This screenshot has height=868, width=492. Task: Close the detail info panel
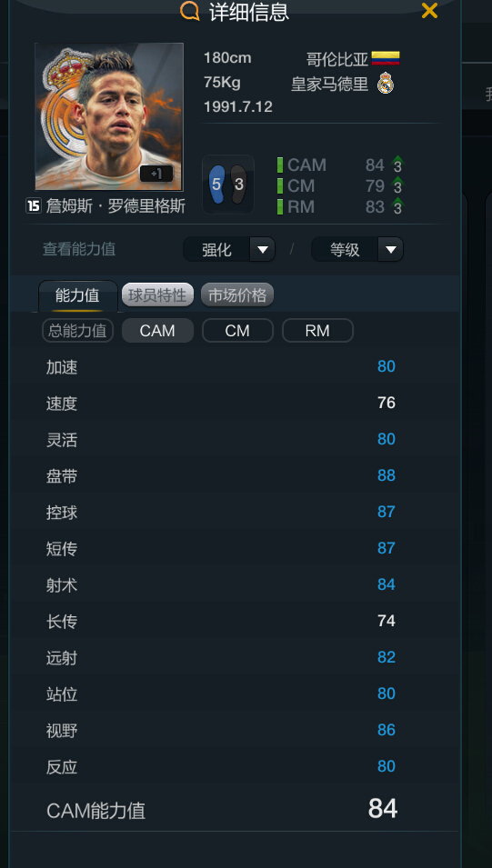coord(429,11)
